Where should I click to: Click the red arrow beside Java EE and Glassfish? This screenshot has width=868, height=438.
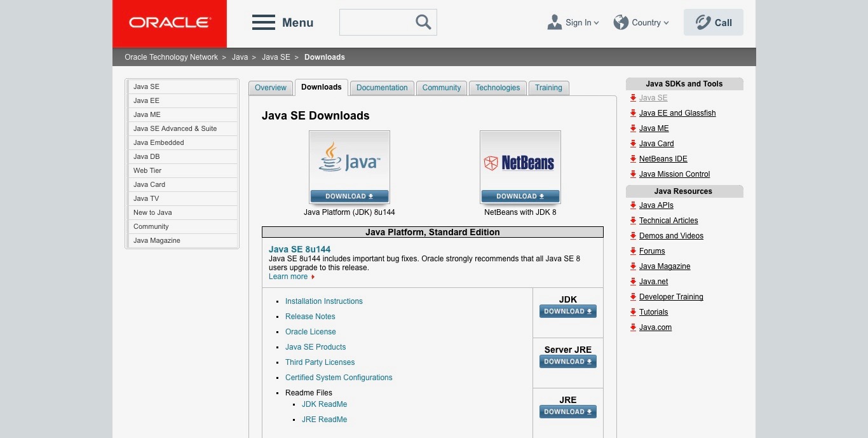tap(633, 113)
